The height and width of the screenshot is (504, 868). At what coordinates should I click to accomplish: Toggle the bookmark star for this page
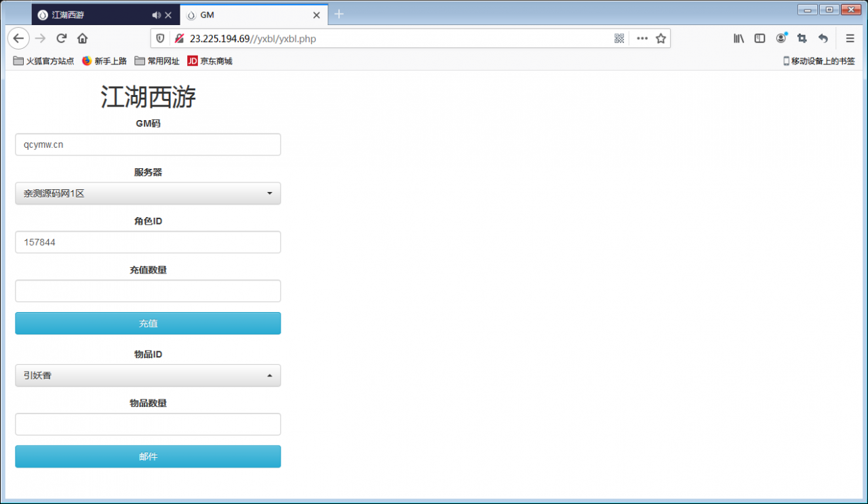click(660, 39)
